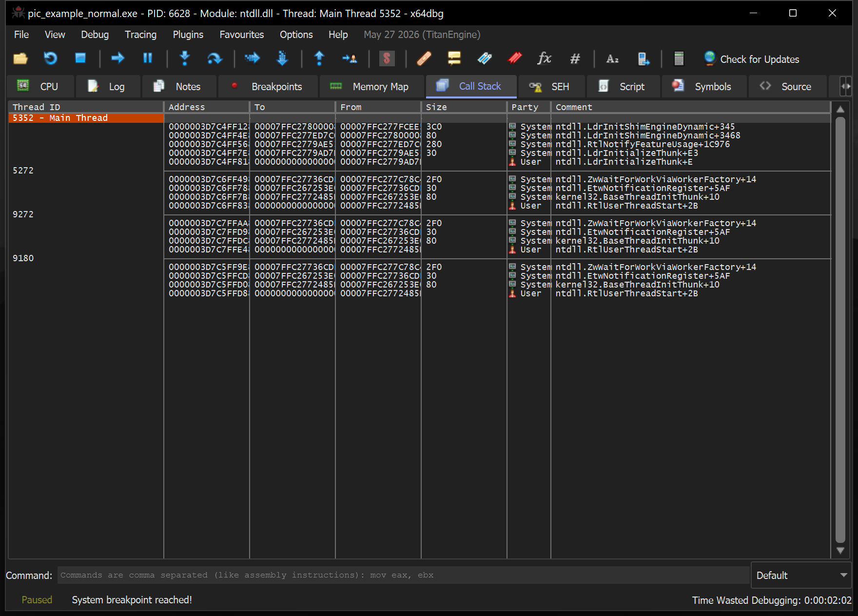Open the Tracing menu
This screenshot has width=858, height=616.
140,35
